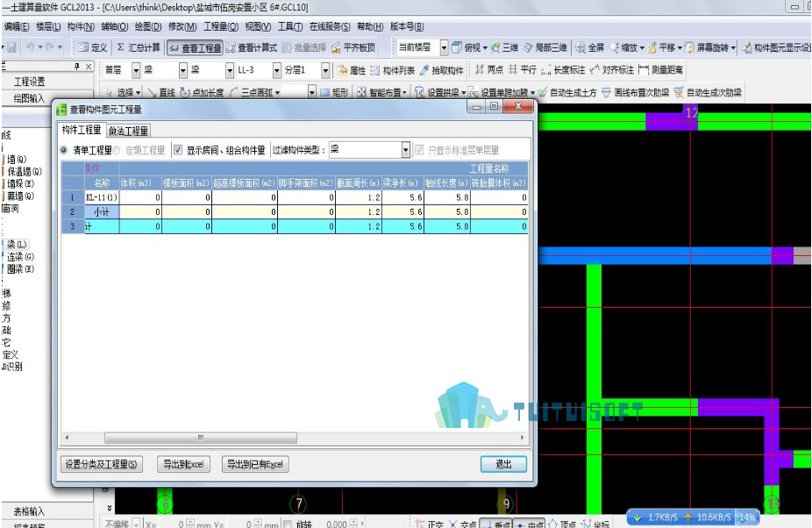Click 画线布置次肋梁 tool
Image resolution: width=812 pixels, height=528 pixels.
[x=636, y=92]
